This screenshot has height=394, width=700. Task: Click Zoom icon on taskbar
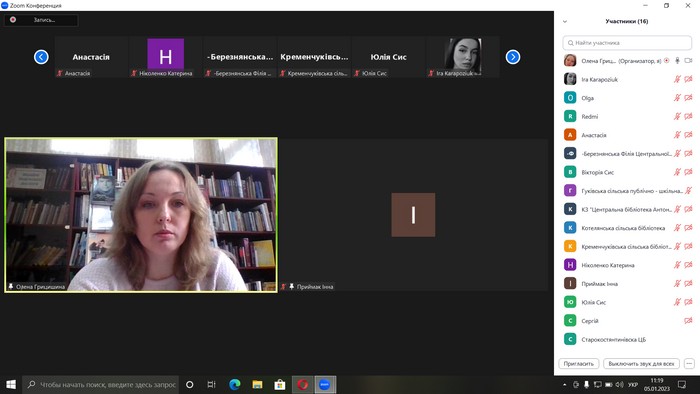pos(325,385)
